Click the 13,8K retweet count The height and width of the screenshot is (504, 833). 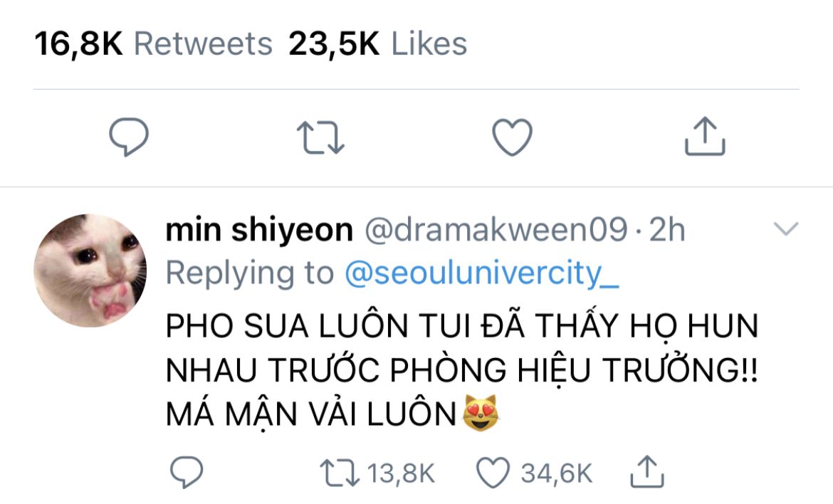click(x=401, y=473)
